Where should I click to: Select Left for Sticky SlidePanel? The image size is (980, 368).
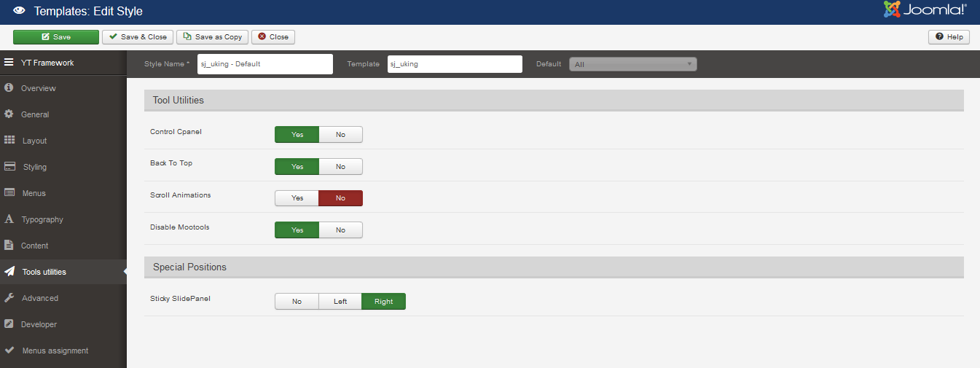point(340,302)
